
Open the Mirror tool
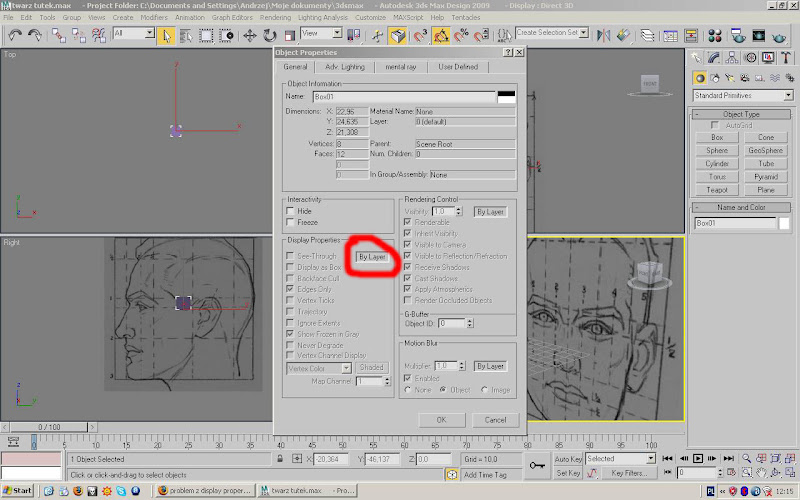point(604,35)
